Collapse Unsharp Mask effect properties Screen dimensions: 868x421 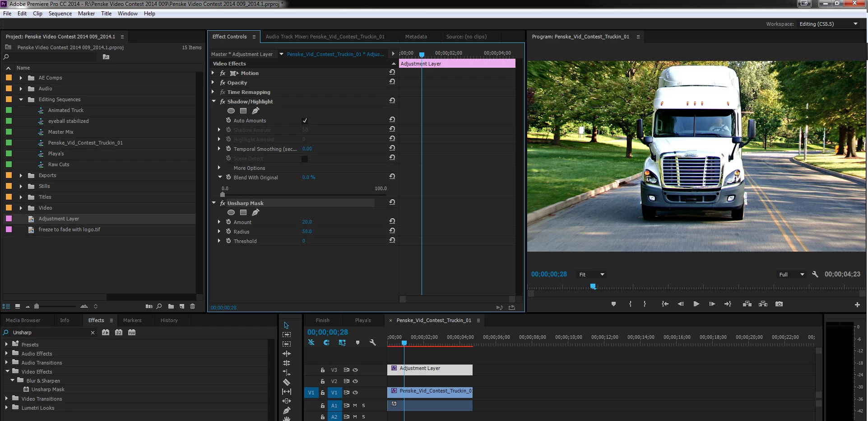click(x=214, y=203)
